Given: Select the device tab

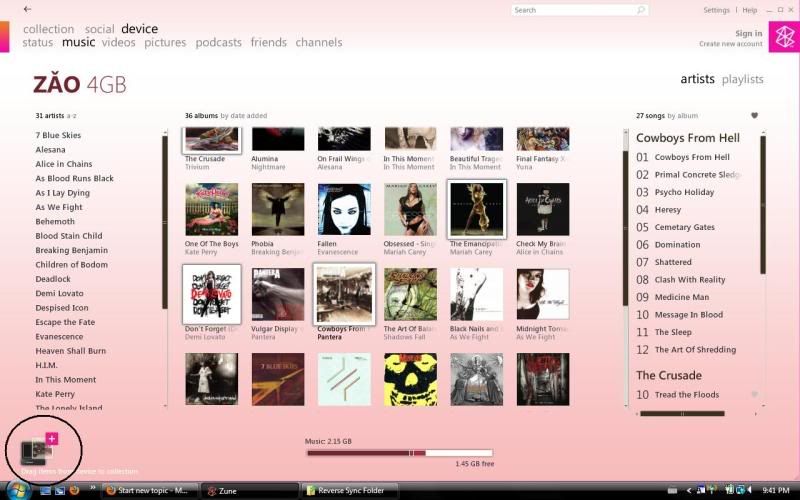Looking at the screenshot, I should pyautogui.click(x=140, y=29).
